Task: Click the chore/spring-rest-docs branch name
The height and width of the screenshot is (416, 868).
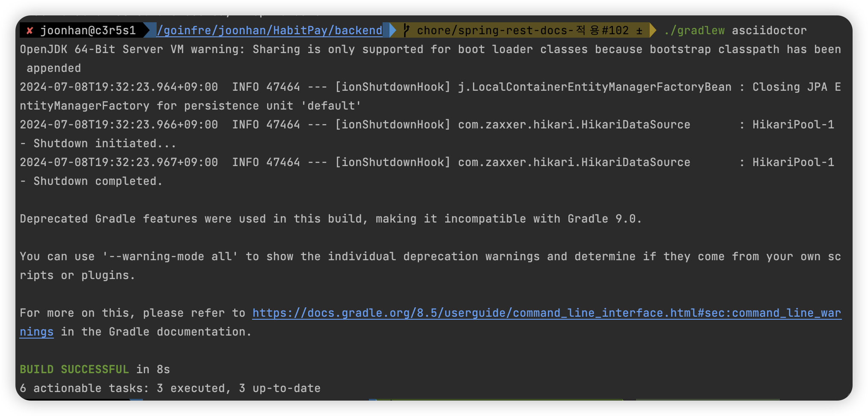Action: coord(522,30)
